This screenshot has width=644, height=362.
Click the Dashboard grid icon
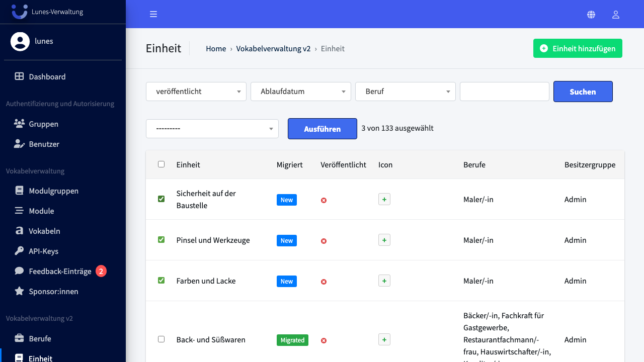point(19,76)
